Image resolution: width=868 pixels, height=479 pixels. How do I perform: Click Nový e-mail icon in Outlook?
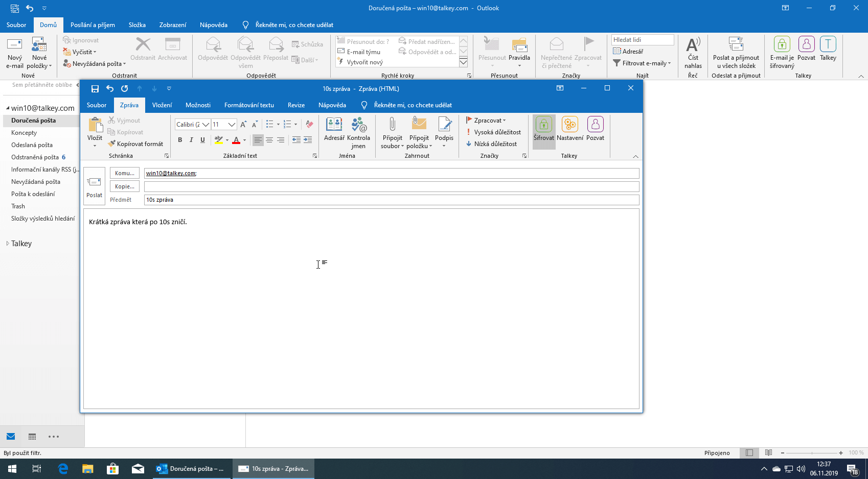15,53
